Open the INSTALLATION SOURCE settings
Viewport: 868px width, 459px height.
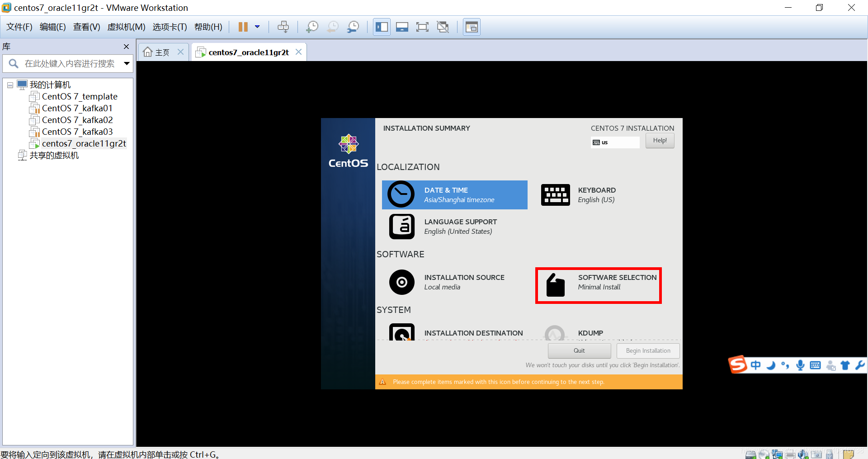pyautogui.click(x=447, y=282)
